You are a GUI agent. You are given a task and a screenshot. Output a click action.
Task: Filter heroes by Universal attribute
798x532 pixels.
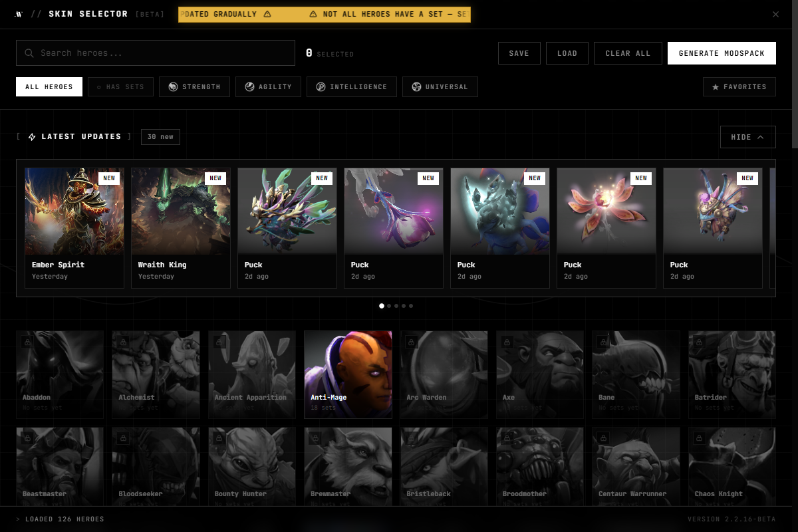coord(440,87)
